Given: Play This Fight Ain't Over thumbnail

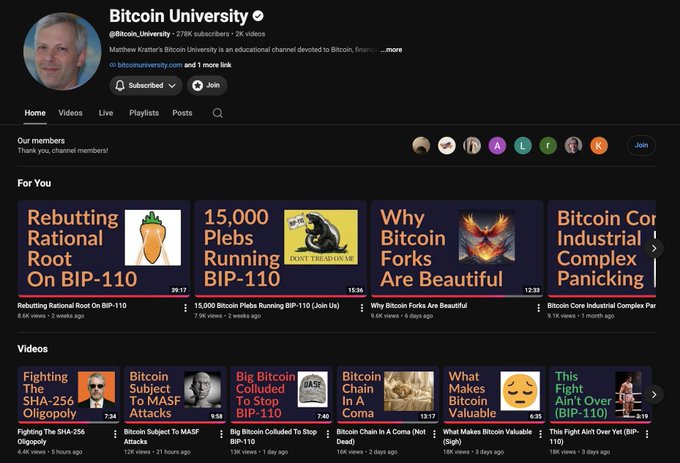Looking at the screenshot, I should pos(600,395).
